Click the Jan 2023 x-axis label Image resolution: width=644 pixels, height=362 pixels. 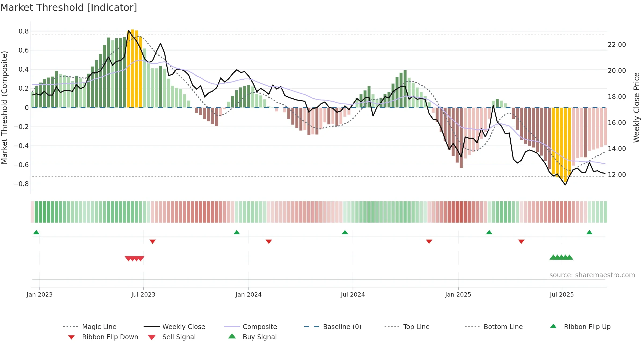tap(40, 294)
